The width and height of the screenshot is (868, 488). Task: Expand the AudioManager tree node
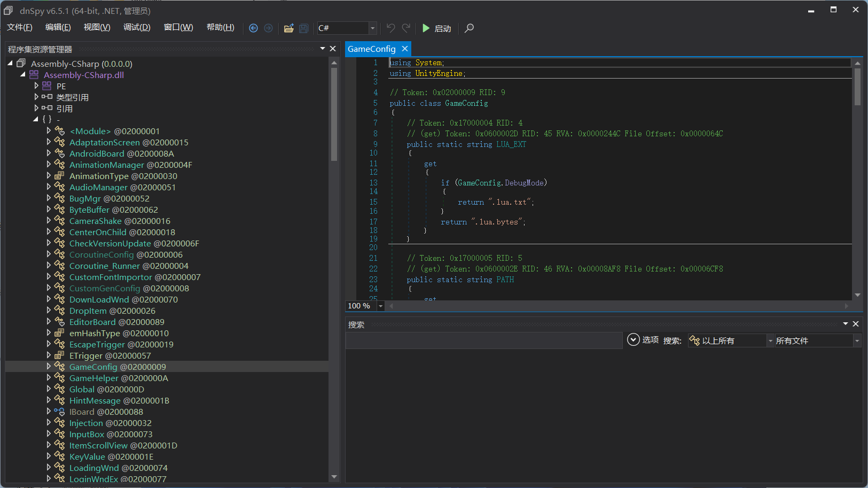point(49,187)
